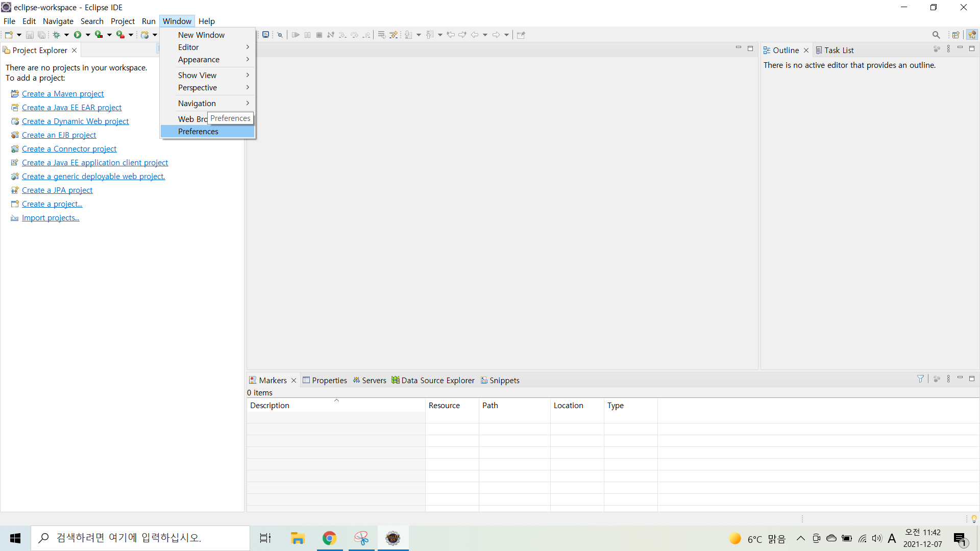Click the Open Console monitor toolbar icon

pos(265,35)
